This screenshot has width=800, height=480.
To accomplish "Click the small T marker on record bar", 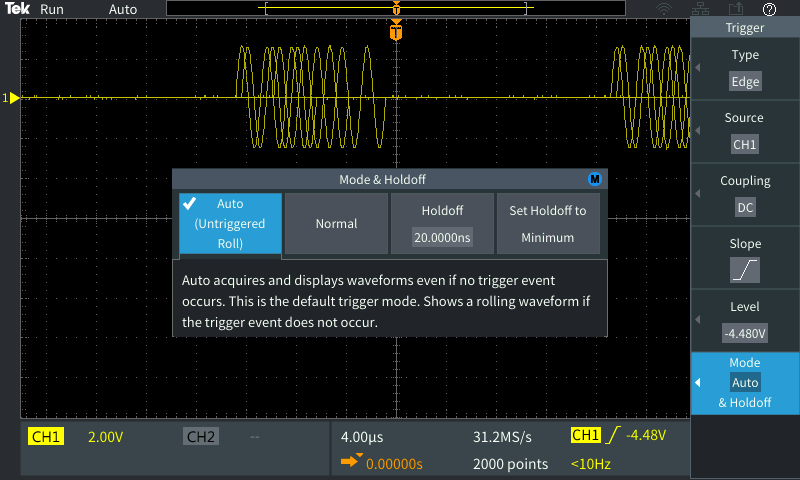I will coord(396,8).
